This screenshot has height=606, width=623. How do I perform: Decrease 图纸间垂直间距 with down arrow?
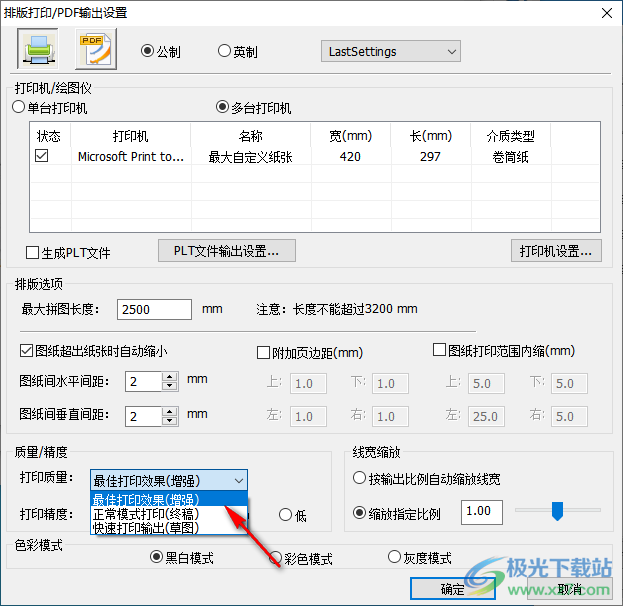click(170, 421)
